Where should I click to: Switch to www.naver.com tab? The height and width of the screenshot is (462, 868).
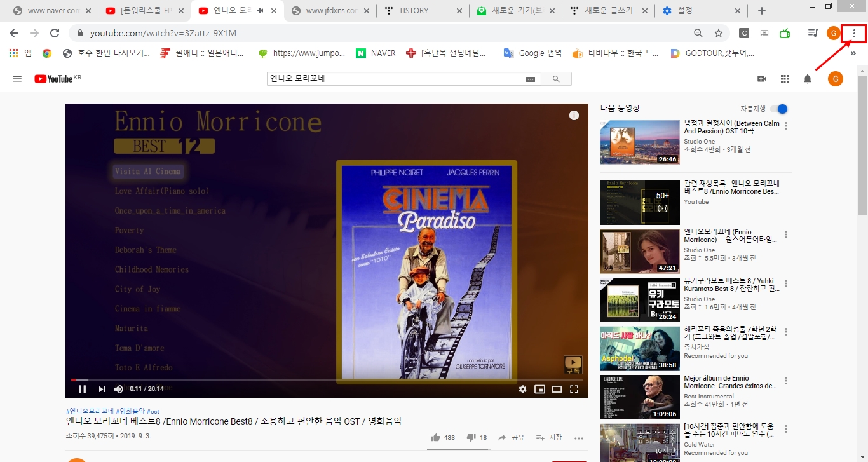click(x=51, y=11)
